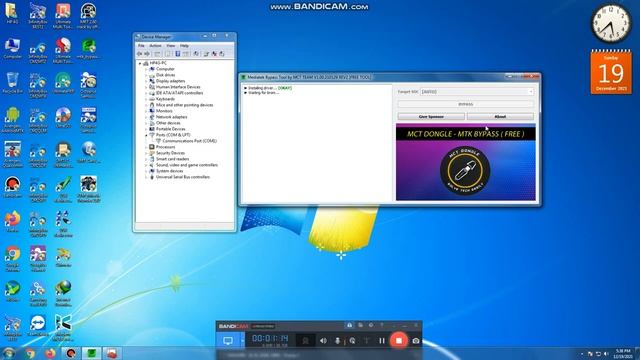Expand the Processors node
Image resolution: width=640 pixels, height=360 pixels.
click(146, 147)
